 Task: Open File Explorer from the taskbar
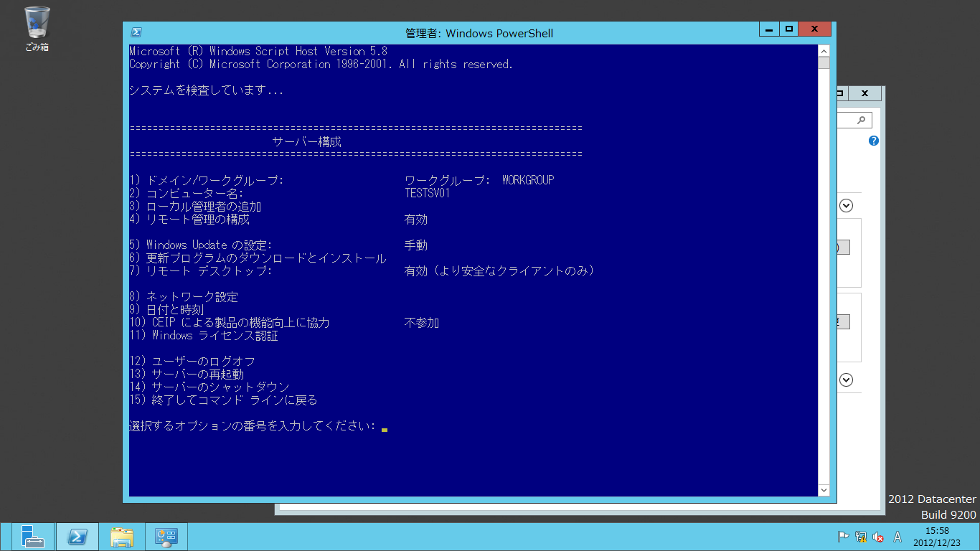[x=121, y=536]
